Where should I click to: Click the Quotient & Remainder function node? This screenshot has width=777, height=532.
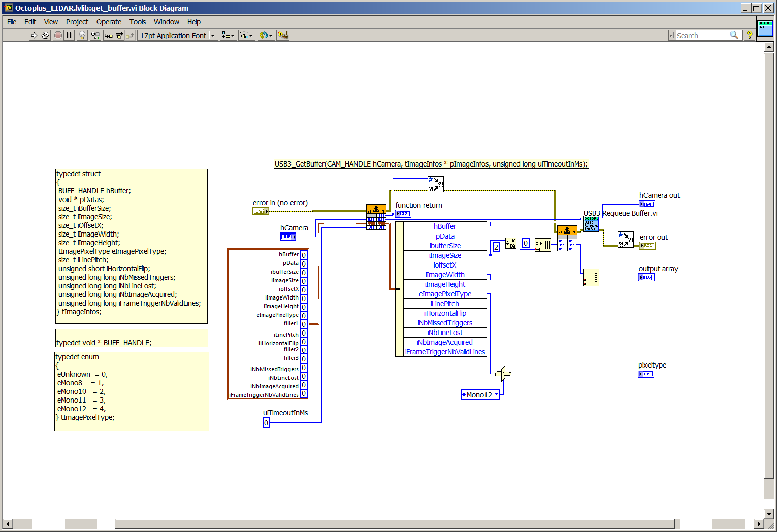[x=511, y=244]
